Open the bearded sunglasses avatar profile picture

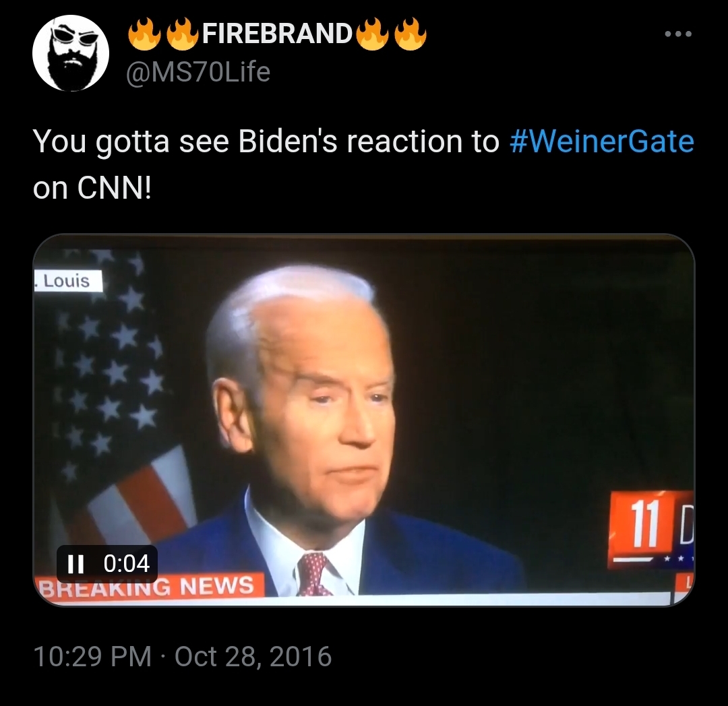coord(71,53)
